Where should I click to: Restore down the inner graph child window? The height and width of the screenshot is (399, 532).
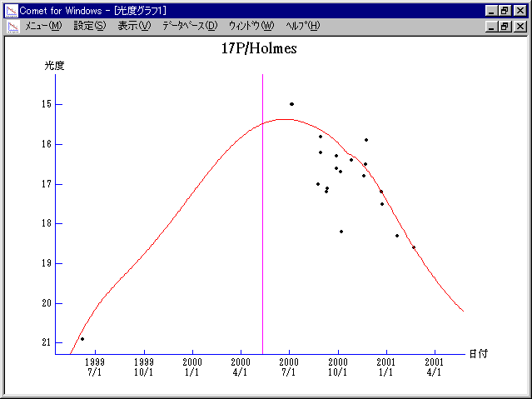[x=505, y=27]
